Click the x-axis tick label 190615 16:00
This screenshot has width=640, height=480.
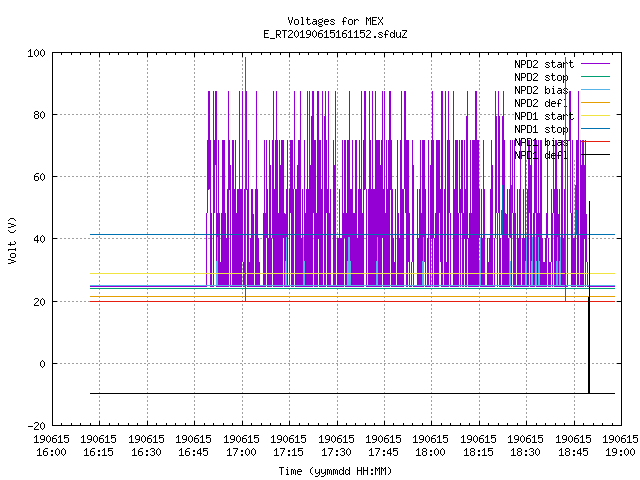tap(51, 446)
